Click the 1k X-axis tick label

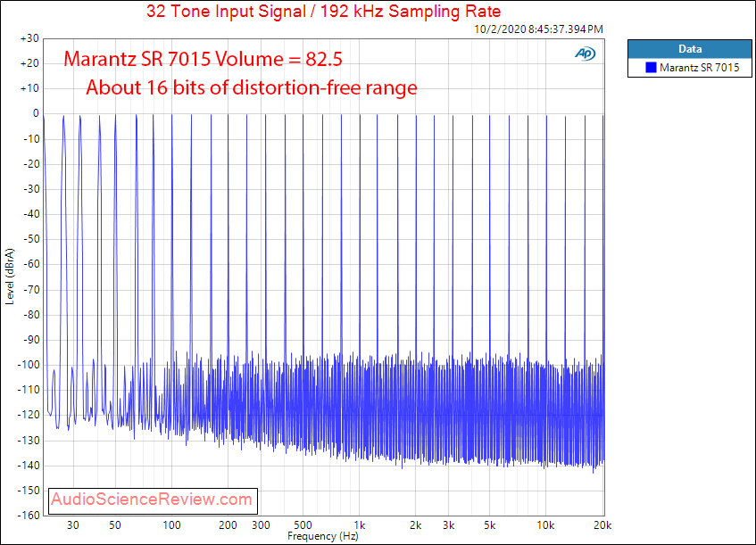pos(359,525)
